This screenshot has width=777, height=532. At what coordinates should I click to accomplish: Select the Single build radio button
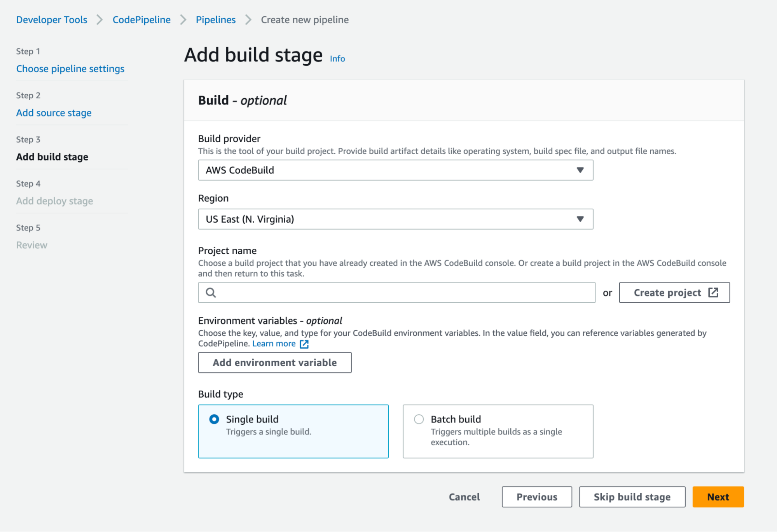[214, 419]
